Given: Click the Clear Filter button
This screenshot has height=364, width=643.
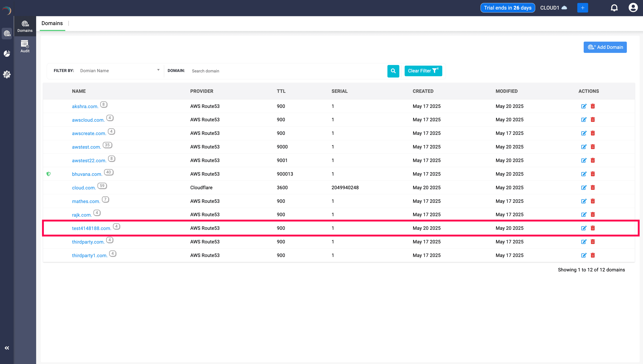Looking at the screenshot, I should click(x=423, y=71).
